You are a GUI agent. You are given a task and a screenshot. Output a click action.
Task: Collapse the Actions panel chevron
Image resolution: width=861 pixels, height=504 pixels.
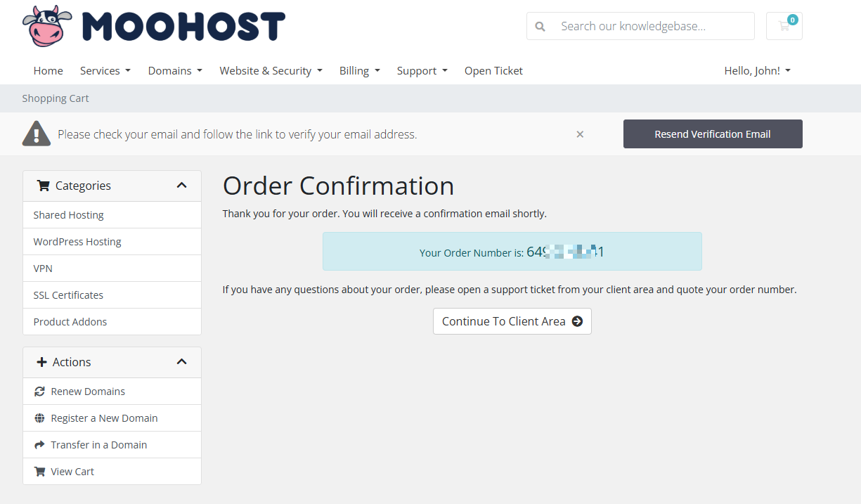(x=181, y=362)
